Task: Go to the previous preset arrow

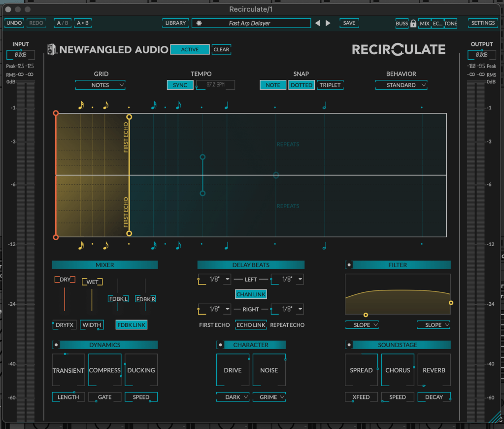Action: [x=318, y=23]
